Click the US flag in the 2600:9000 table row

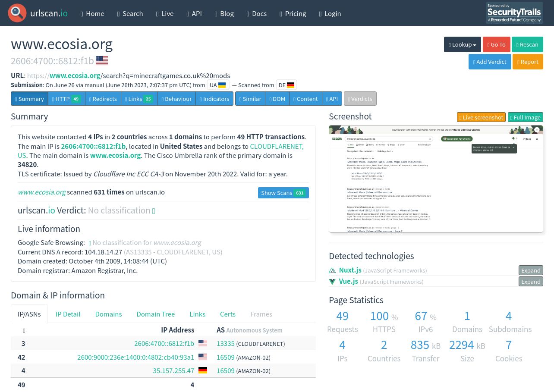click(x=203, y=357)
